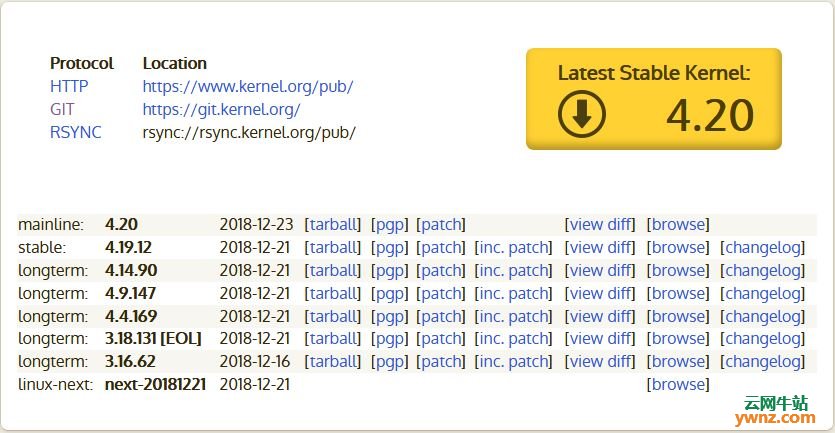This screenshot has height=433, width=835.
Task: Visit https://git.kernel.org/ location link
Action: [x=222, y=109]
